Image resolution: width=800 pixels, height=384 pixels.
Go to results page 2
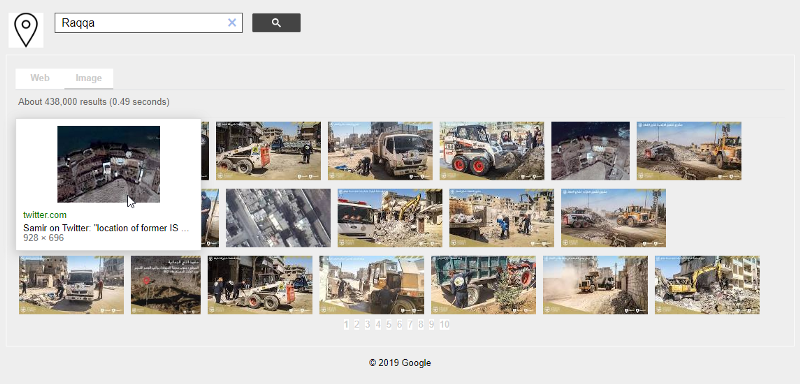pos(357,324)
